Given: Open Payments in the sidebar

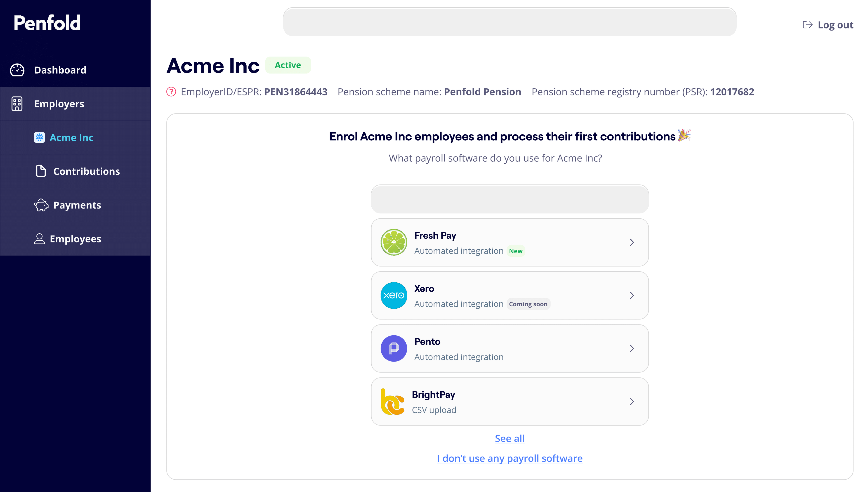Looking at the screenshot, I should click(x=75, y=205).
